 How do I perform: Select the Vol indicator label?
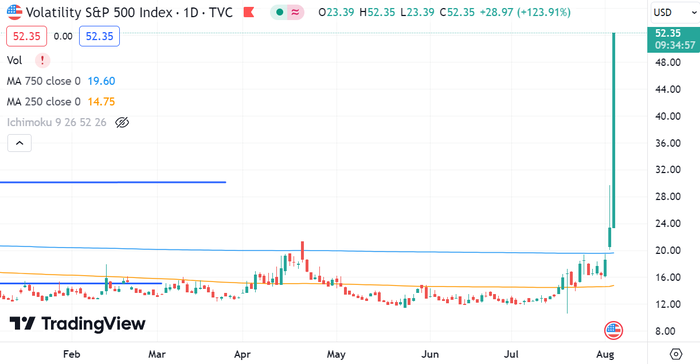(14, 60)
